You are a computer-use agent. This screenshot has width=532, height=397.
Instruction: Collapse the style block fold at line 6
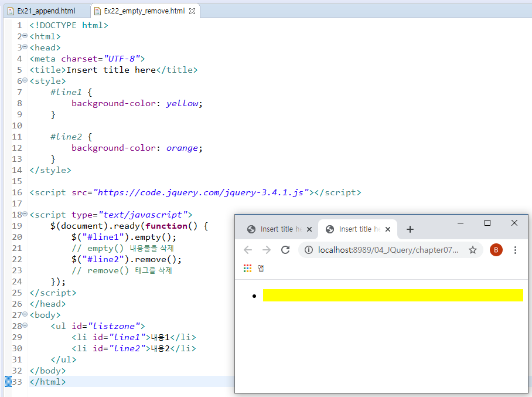click(x=25, y=80)
